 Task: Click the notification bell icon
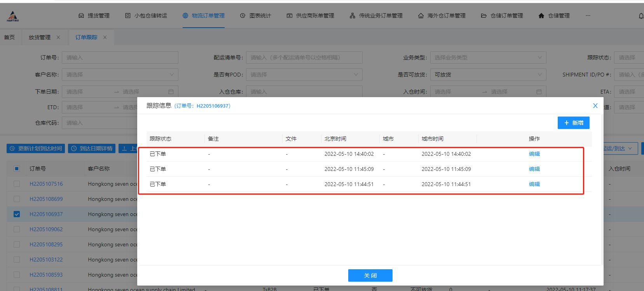641,16
